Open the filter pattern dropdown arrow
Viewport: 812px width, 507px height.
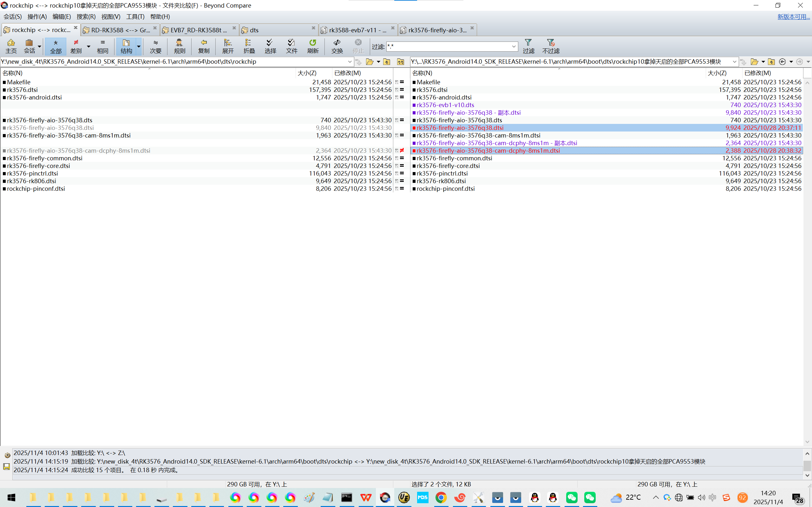coord(514,47)
